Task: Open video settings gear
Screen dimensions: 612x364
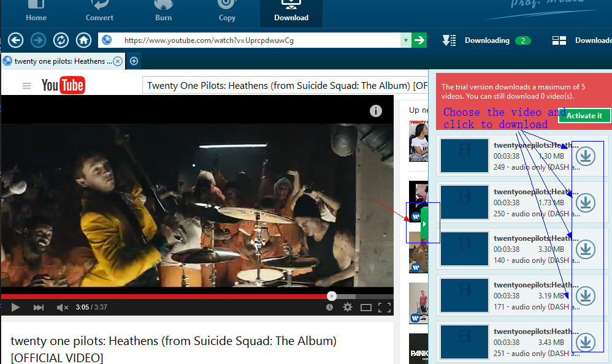Action: pyautogui.click(x=347, y=308)
